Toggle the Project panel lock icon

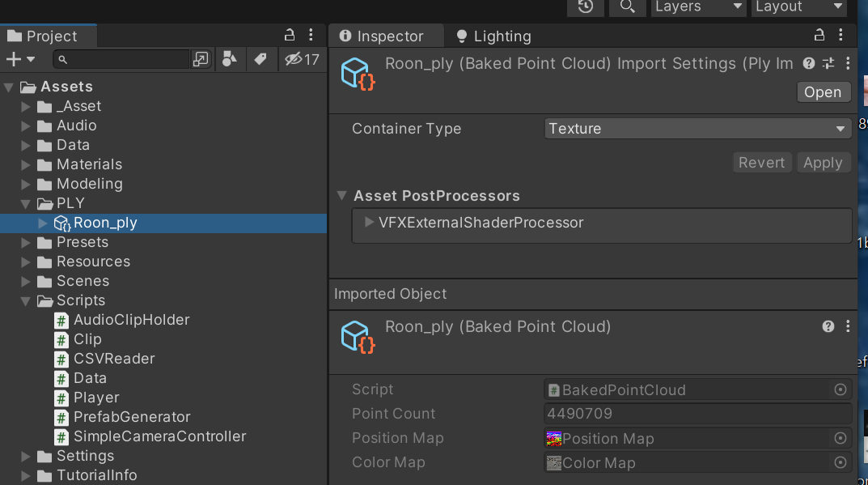pos(290,36)
